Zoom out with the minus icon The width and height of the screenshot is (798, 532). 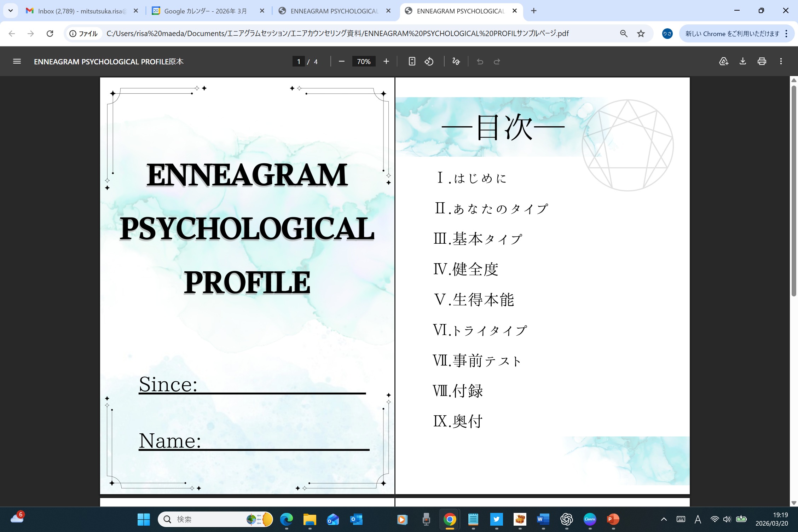[x=341, y=62]
